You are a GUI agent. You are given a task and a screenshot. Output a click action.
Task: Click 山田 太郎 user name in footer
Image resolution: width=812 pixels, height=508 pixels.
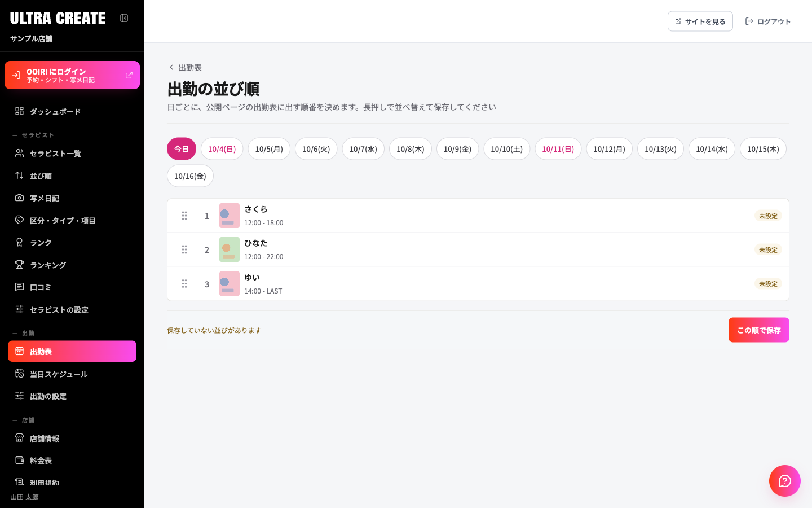point(24,497)
